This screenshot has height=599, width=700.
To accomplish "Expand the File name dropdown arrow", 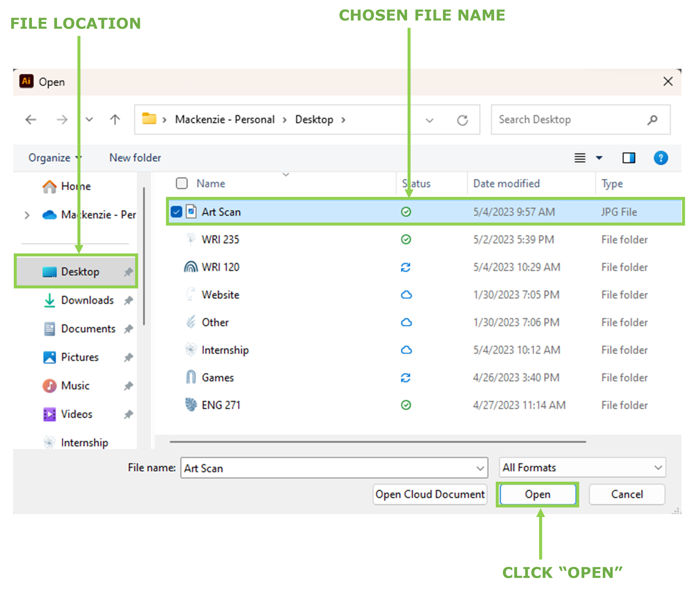I will point(480,468).
